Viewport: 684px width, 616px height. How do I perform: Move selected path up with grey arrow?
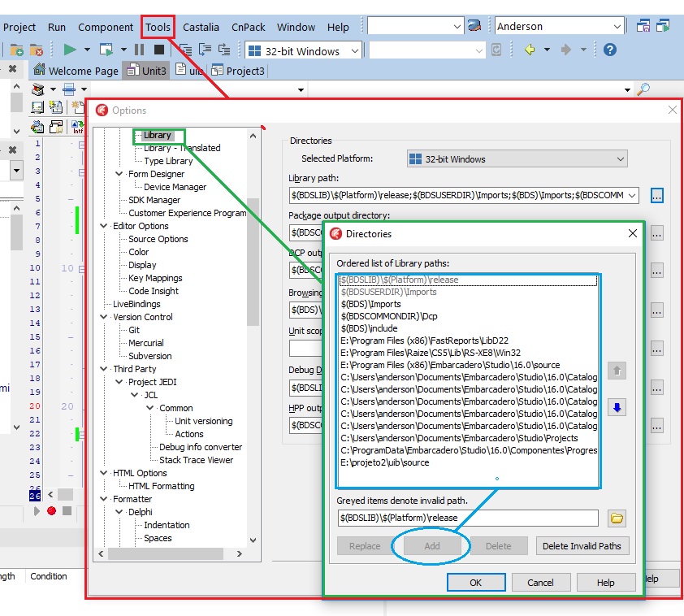[617, 371]
